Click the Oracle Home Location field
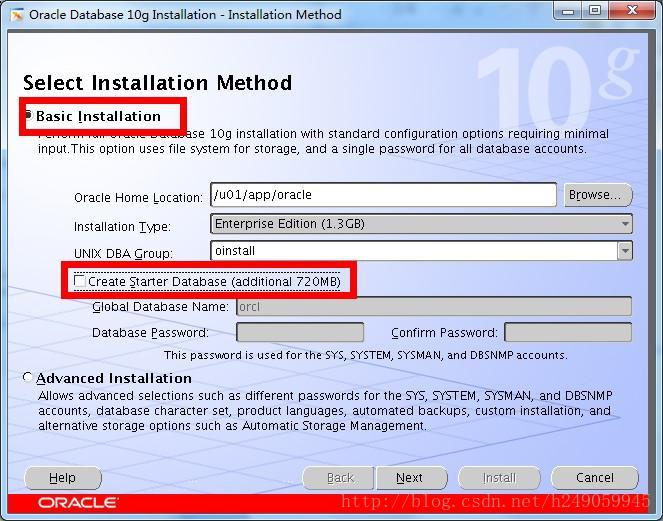The image size is (663, 521). [x=384, y=195]
